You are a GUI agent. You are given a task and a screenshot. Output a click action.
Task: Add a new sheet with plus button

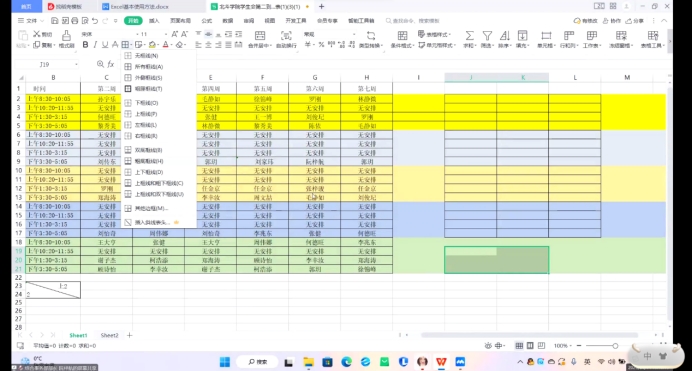pos(129,335)
